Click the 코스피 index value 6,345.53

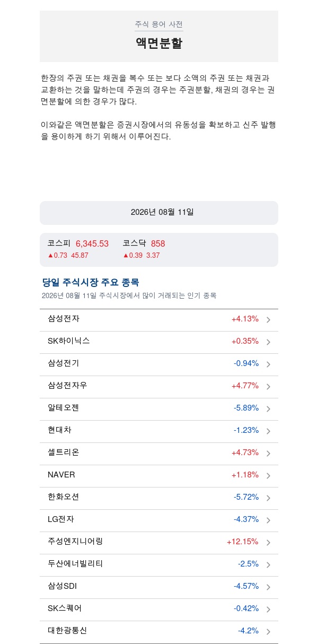92,243
